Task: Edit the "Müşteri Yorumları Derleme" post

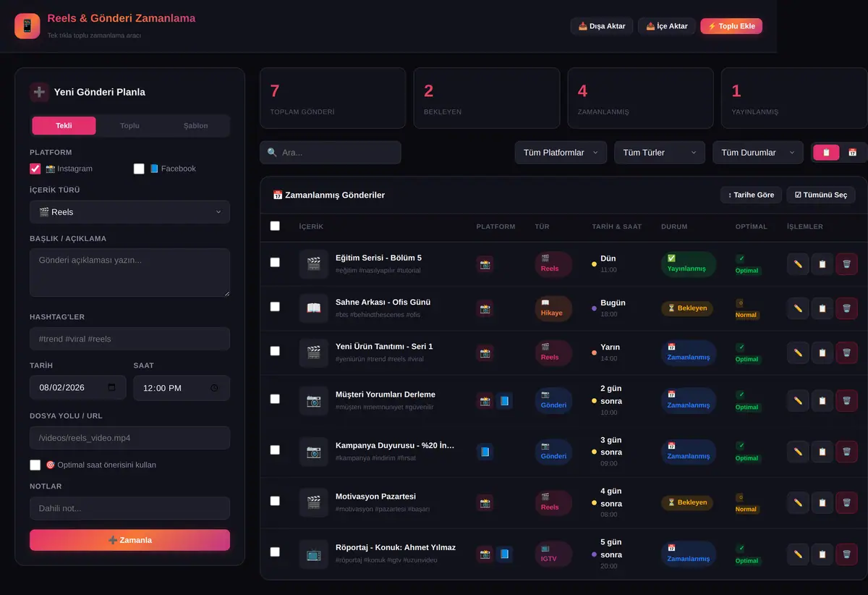Action: pyautogui.click(x=798, y=400)
